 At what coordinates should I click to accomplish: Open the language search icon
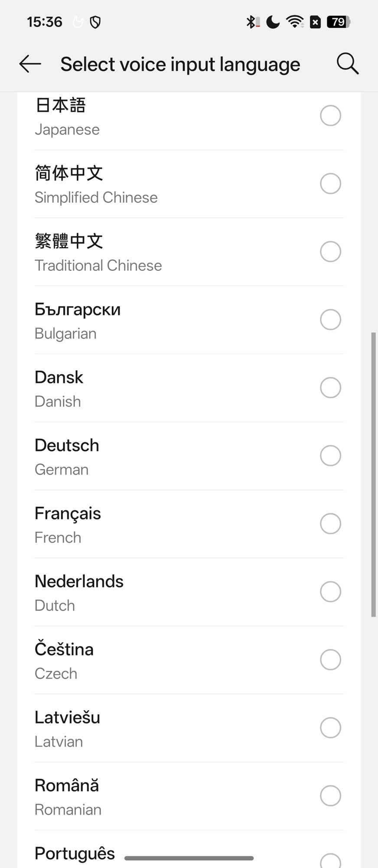(x=347, y=64)
